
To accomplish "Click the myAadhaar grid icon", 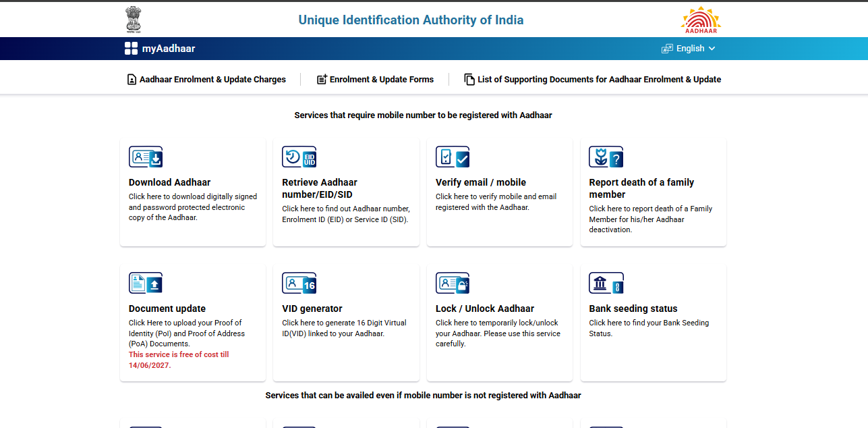I will (131, 49).
